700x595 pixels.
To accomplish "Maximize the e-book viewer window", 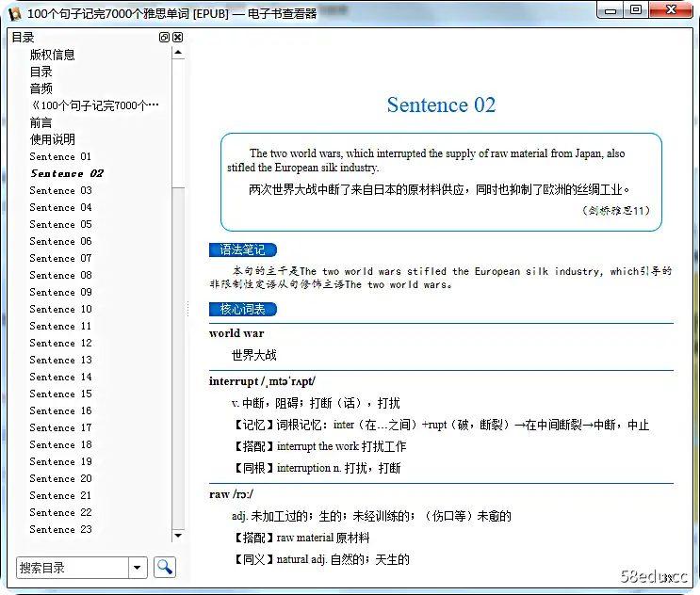I will (636, 9).
